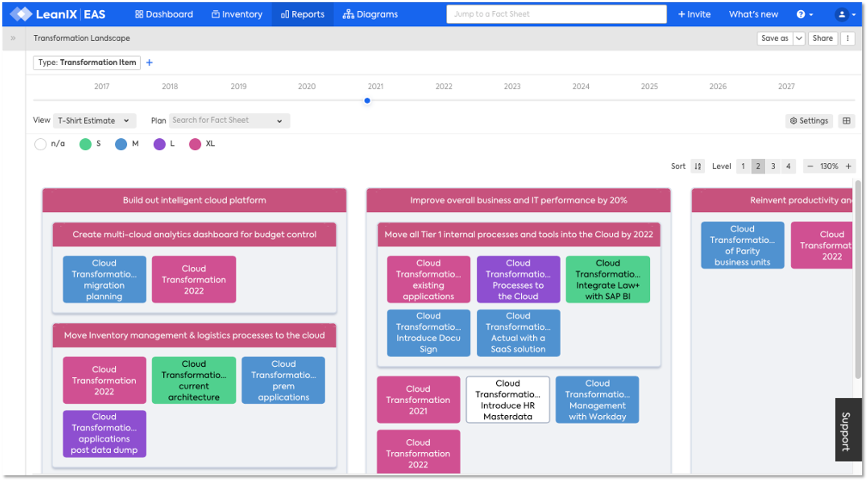The width and height of the screenshot is (868, 481).
Task: Expand the Plan fact sheet dropdown
Action: click(229, 121)
